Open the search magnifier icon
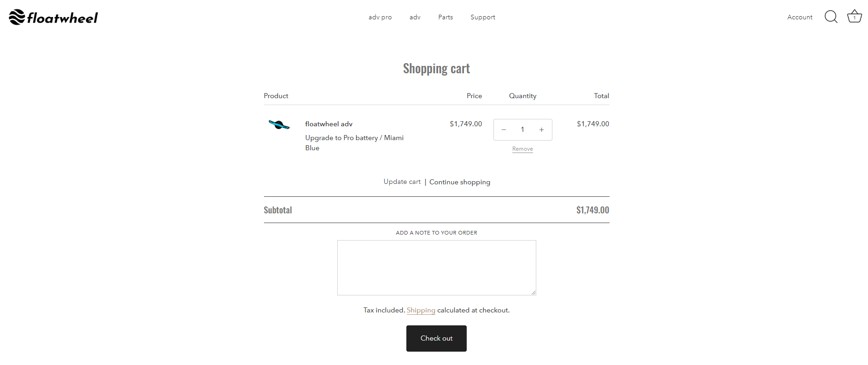 [831, 17]
